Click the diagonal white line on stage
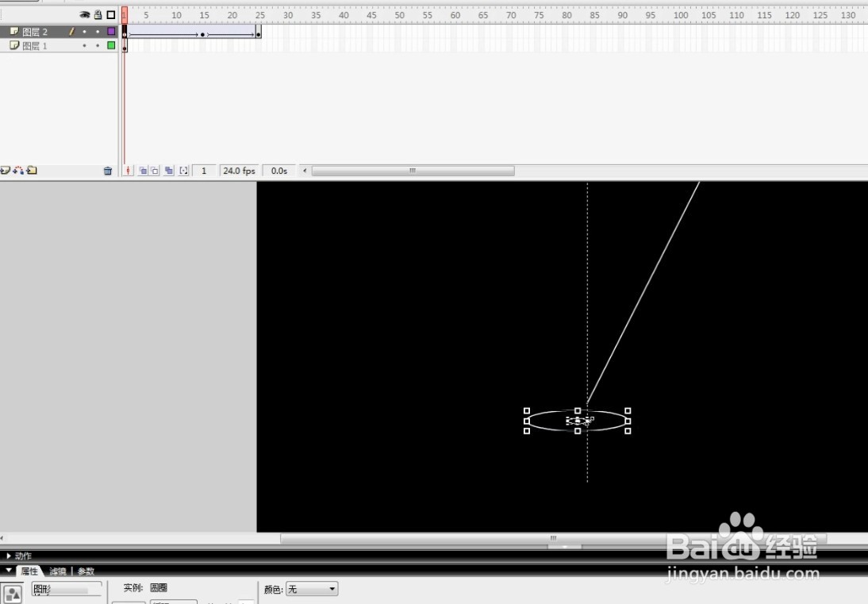The width and height of the screenshot is (868, 604). point(643,292)
